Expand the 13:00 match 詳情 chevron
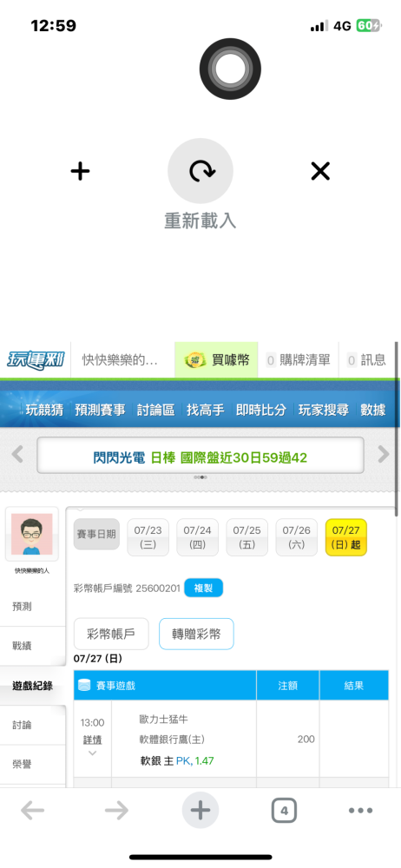 93,753
